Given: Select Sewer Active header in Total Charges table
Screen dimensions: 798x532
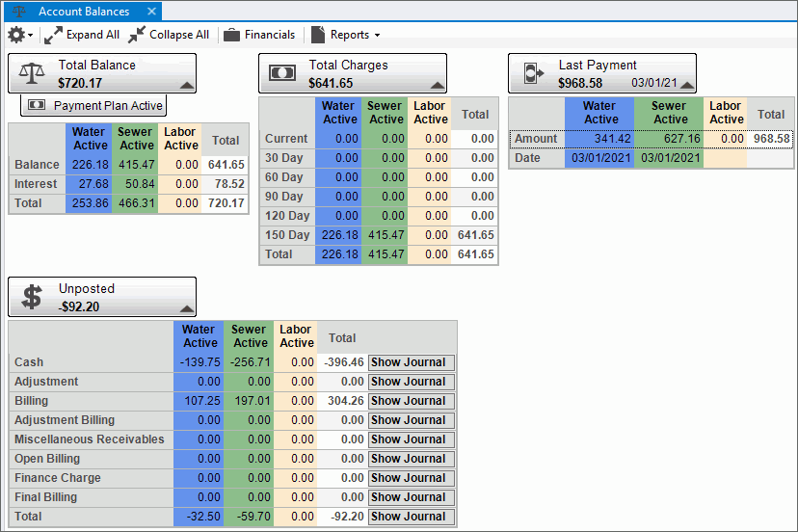Looking at the screenshot, I should (385, 113).
